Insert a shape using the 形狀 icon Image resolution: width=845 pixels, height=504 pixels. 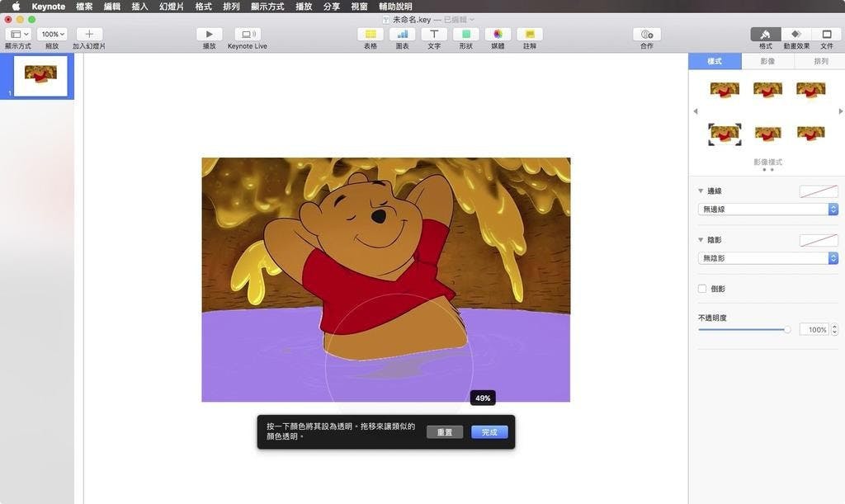pyautogui.click(x=465, y=34)
